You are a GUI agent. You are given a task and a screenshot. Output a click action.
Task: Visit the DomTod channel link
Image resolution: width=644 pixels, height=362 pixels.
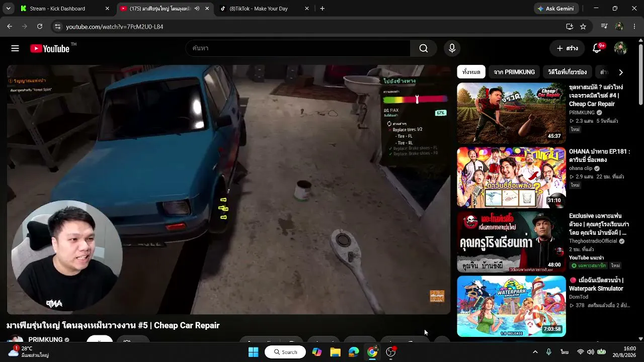tap(579, 297)
